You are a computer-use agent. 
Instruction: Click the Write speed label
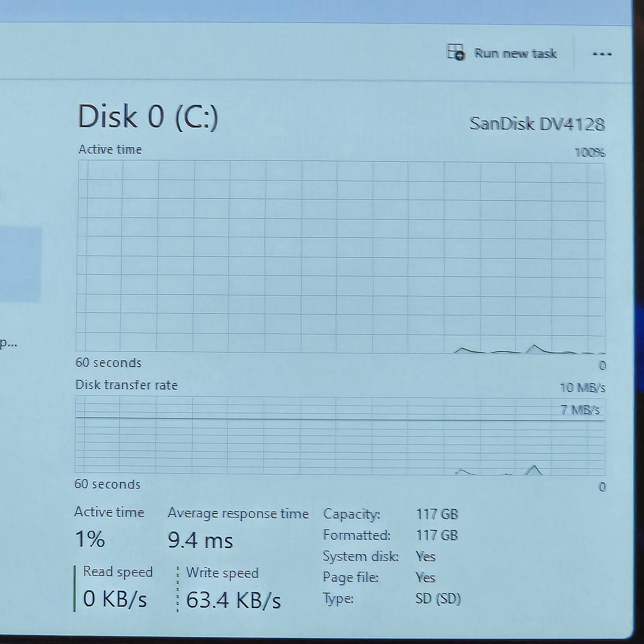click(222, 573)
